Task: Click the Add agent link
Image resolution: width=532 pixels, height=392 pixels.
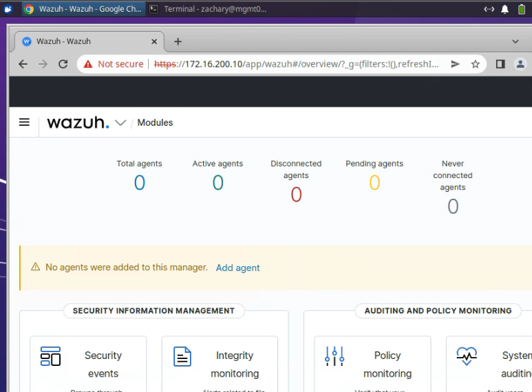Action: (x=238, y=268)
